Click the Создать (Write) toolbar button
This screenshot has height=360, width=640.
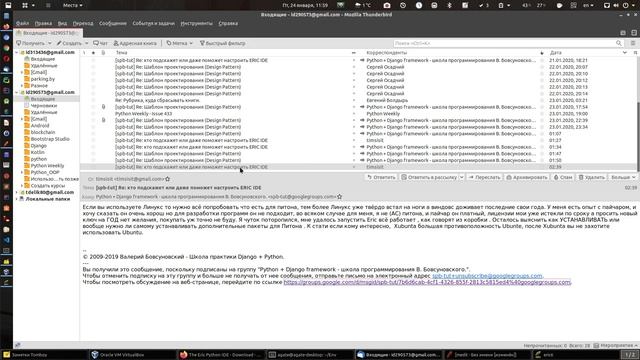69,43
